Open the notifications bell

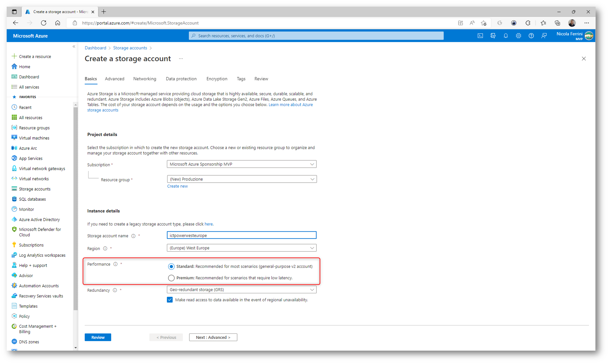point(506,36)
